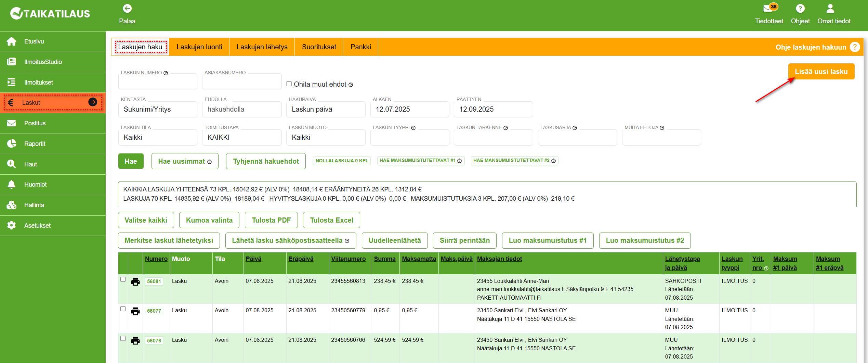Viewport: 868px width, 363px height.
Task: Open the Toimitustapa dropdown KAIKKI
Action: click(241, 137)
